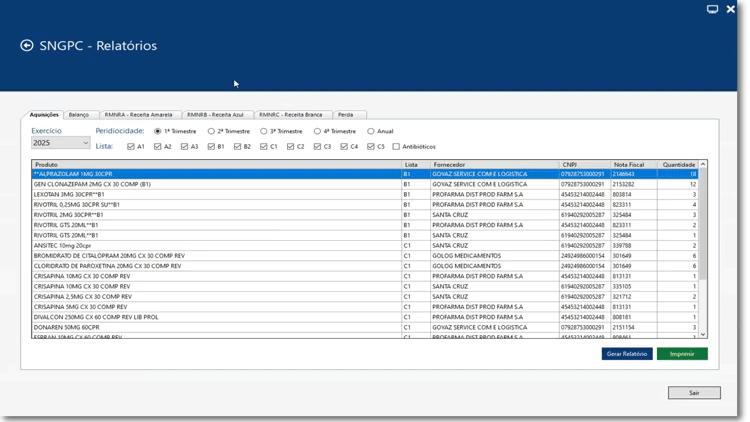Close the window with the X icon

pos(731,9)
